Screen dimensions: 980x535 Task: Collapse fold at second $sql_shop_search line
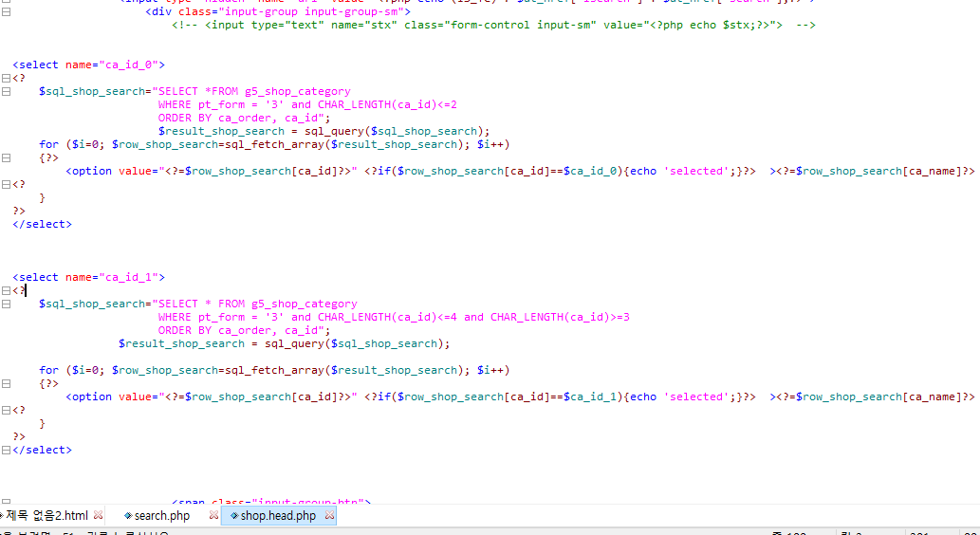[x=6, y=304]
